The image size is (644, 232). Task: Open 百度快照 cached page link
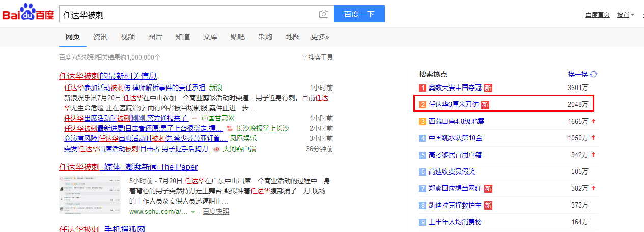(216, 211)
